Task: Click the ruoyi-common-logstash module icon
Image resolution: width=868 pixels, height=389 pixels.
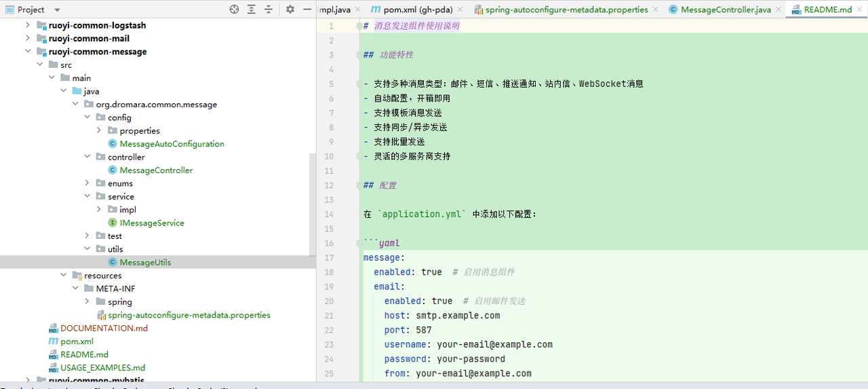Action: [x=41, y=25]
